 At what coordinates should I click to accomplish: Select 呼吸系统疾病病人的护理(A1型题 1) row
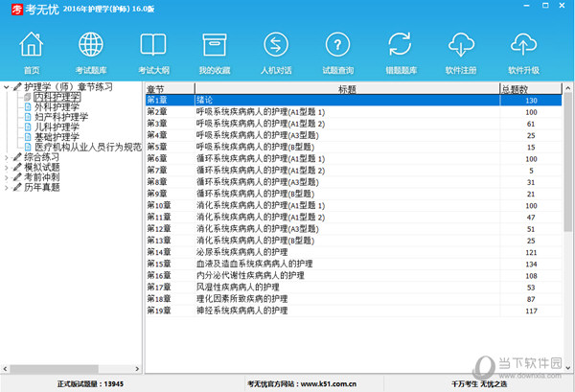pyautogui.click(x=354, y=112)
